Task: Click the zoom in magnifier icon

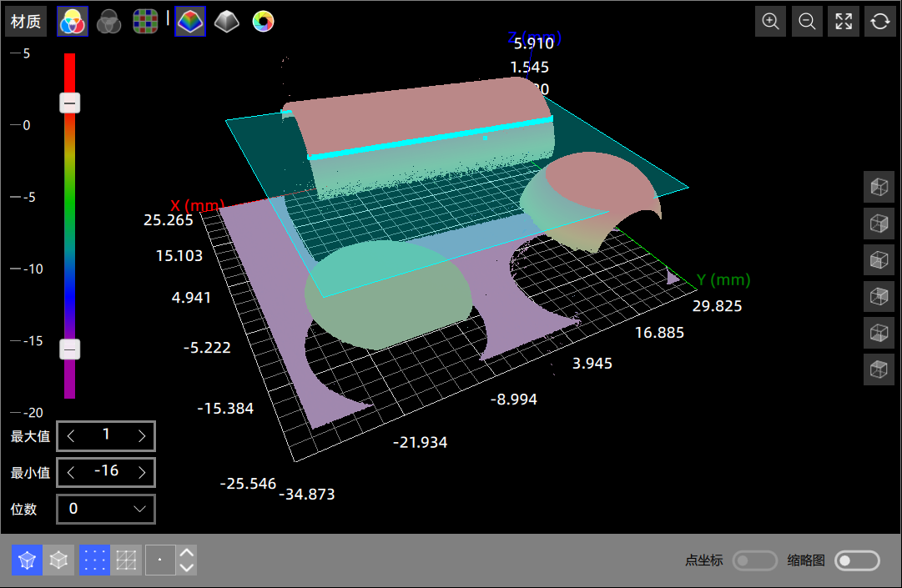Action: (771, 22)
